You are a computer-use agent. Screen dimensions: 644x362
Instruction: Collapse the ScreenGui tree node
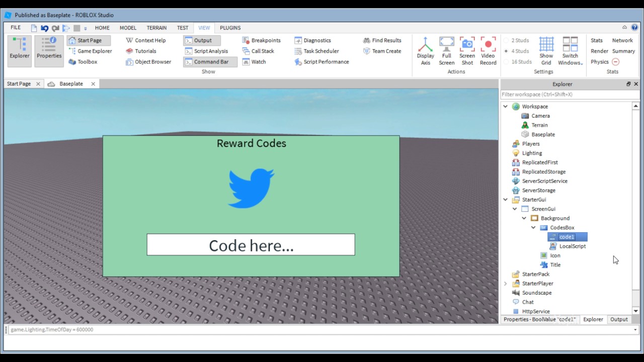pos(515,209)
